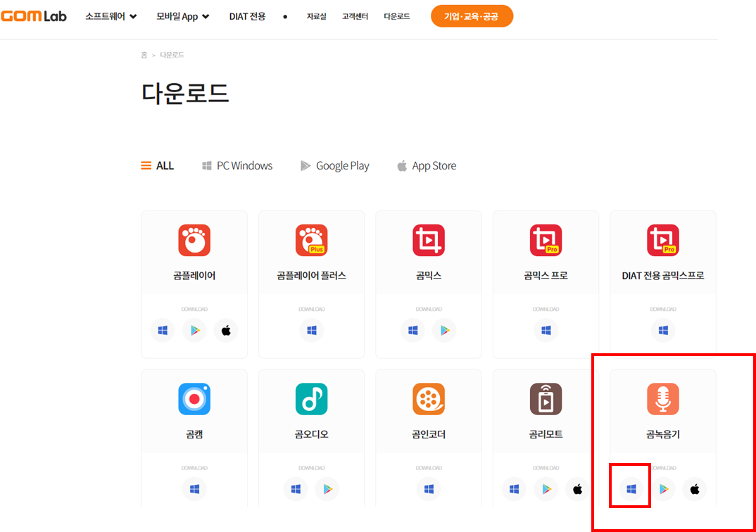This screenshot has height=532, width=756.
Task: Download 곰인코더 for Windows
Action: [429, 489]
